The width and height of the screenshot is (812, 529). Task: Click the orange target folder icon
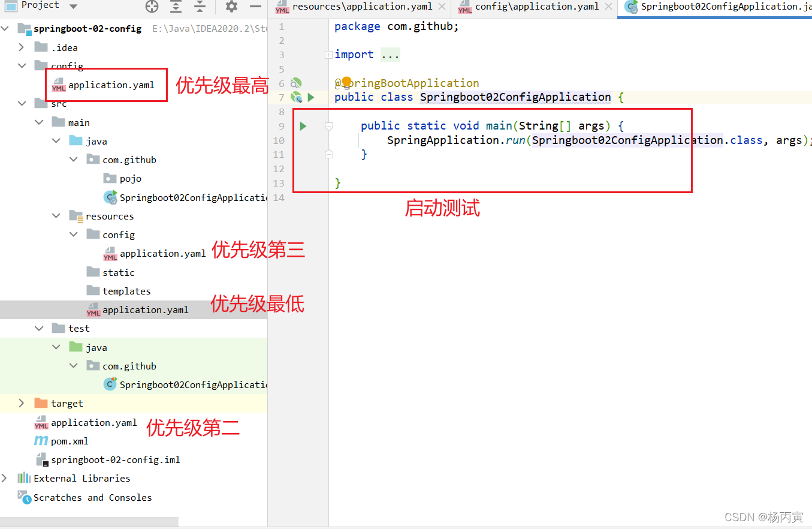coord(41,403)
